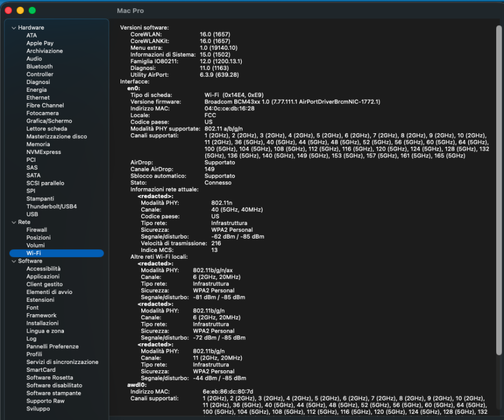Image resolution: width=504 pixels, height=420 pixels.
Task: Open the Bluetooth entry
Action: pos(40,67)
